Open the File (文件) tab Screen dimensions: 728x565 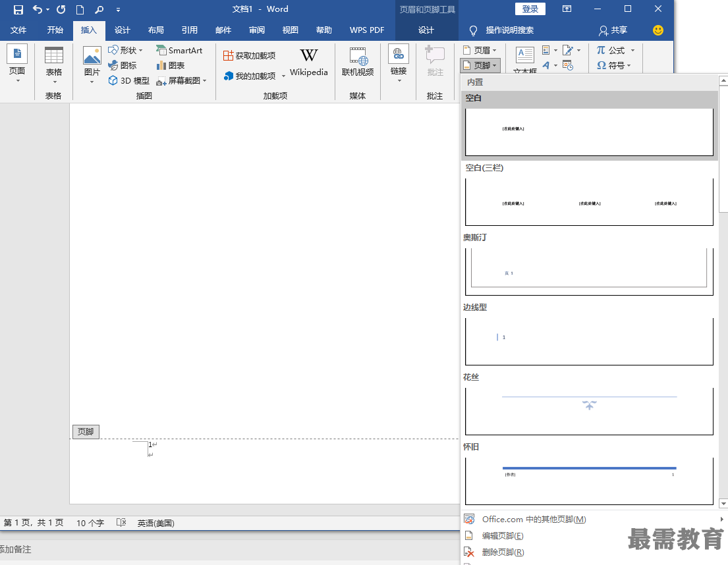click(18, 30)
